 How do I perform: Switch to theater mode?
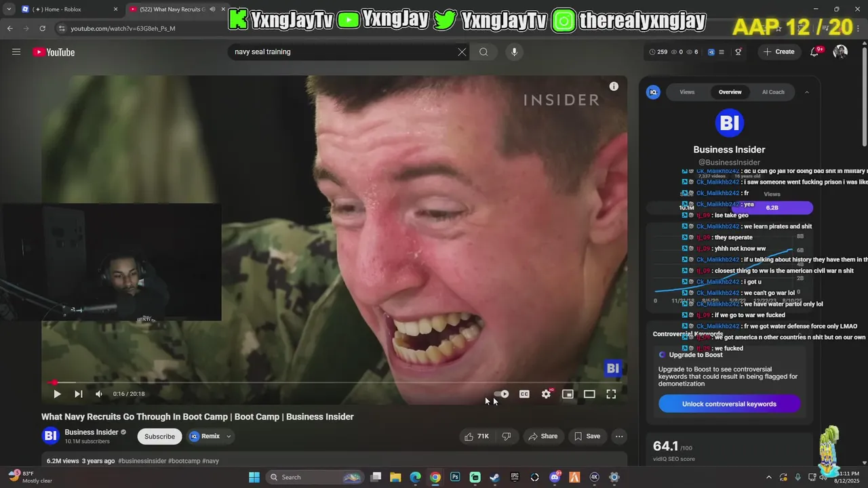tap(589, 394)
